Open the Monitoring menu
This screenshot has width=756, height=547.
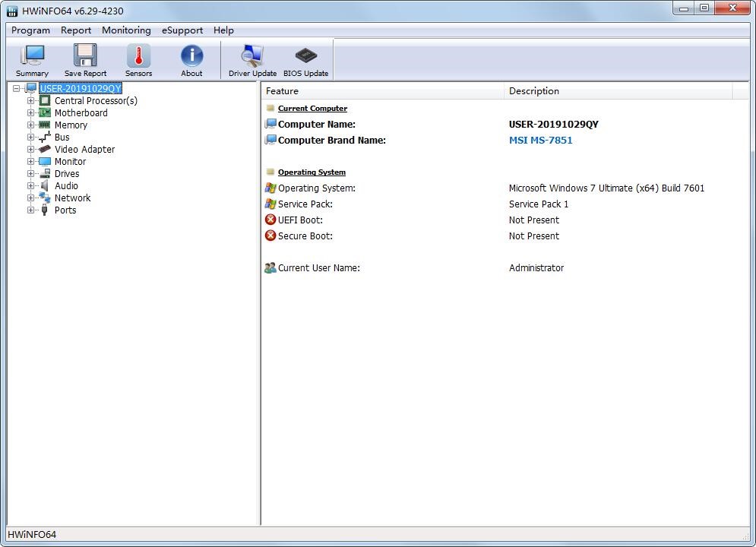126,30
